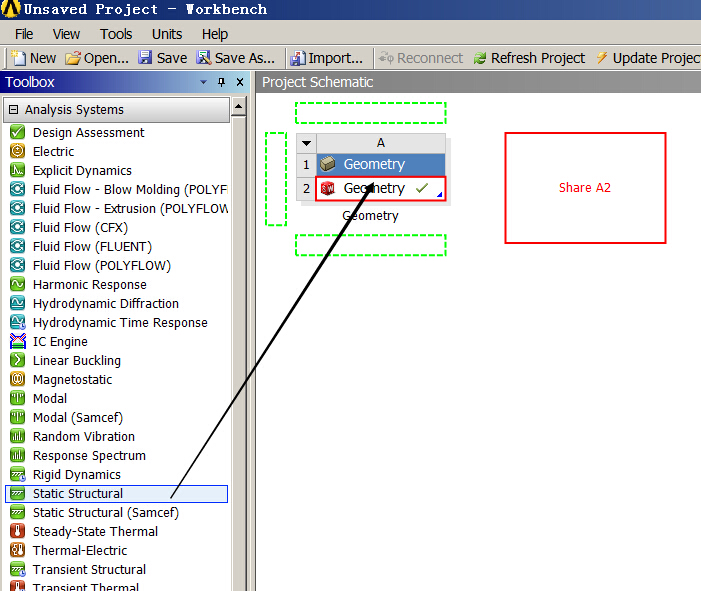Click the Transient Structural icon

[17, 569]
